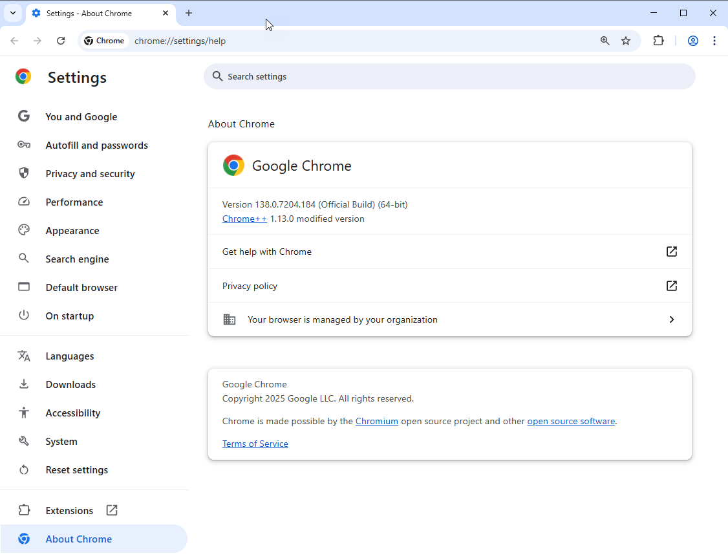Click the Copyright 2025 Google LLC text

pos(317,399)
